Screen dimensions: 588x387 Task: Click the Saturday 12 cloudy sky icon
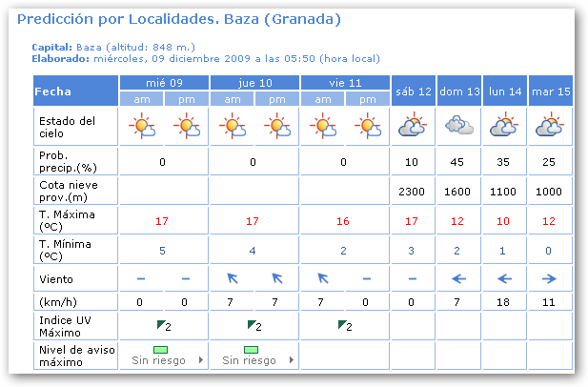click(412, 126)
